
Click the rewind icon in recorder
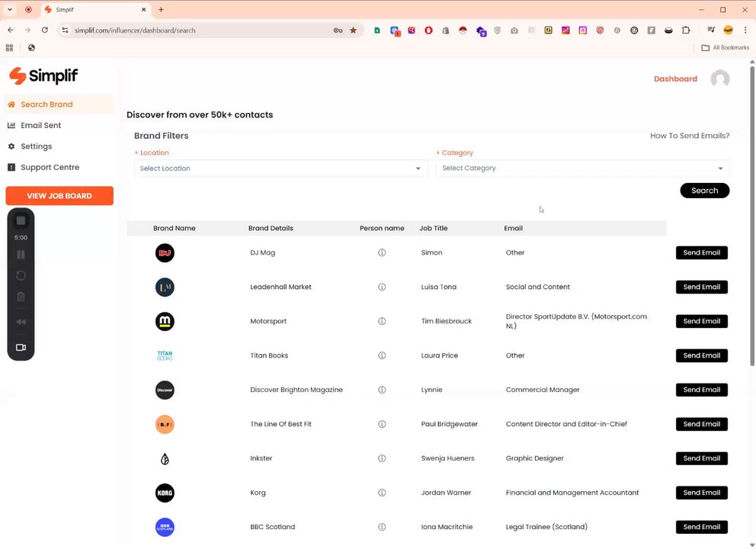point(21,322)
